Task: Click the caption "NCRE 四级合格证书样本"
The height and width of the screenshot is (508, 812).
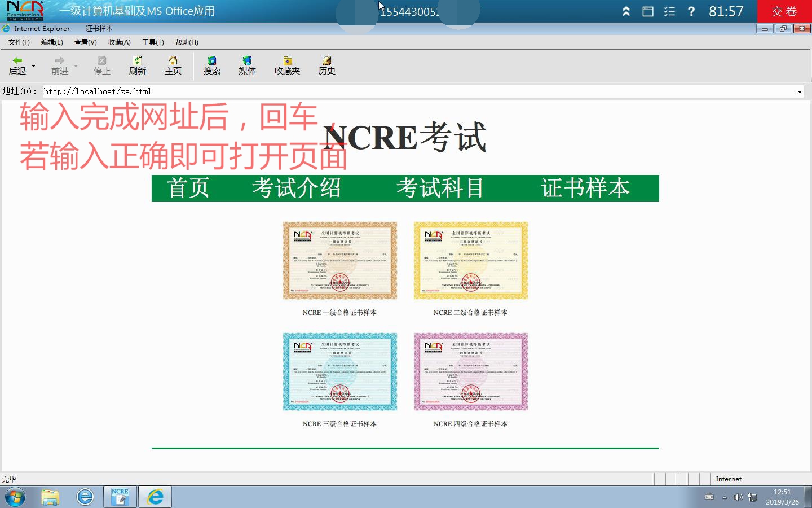Action: click(x=470, y=424)
